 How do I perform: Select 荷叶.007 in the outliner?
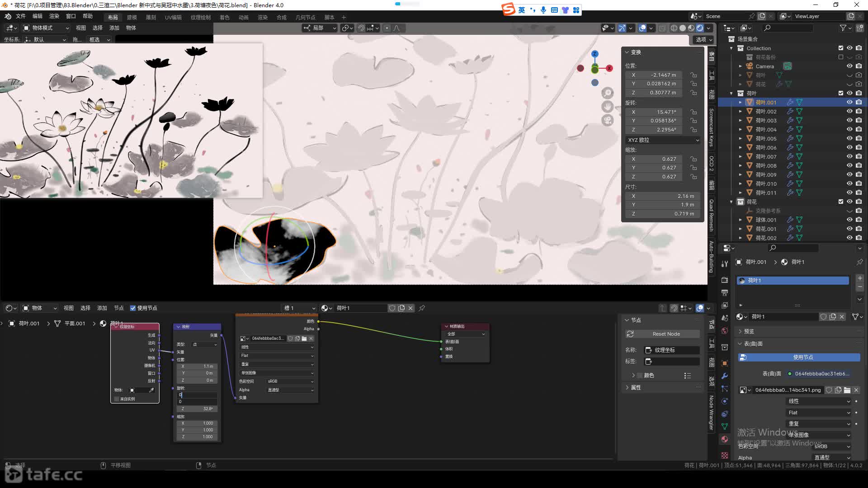766,157
